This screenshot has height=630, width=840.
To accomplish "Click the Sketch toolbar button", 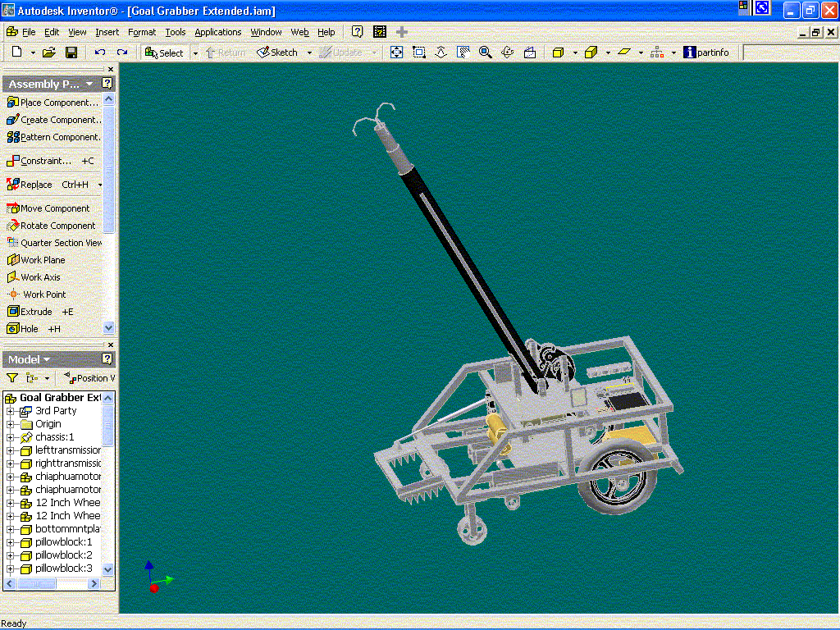I will [277, 52].
